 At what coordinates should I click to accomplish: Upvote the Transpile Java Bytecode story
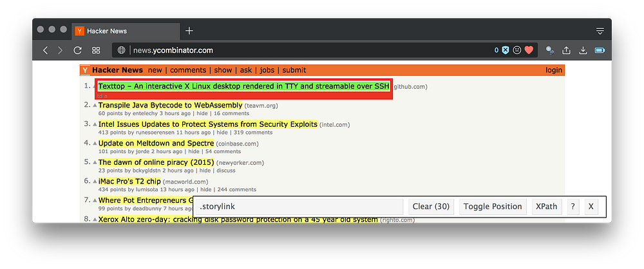click(x=95, y=106)
